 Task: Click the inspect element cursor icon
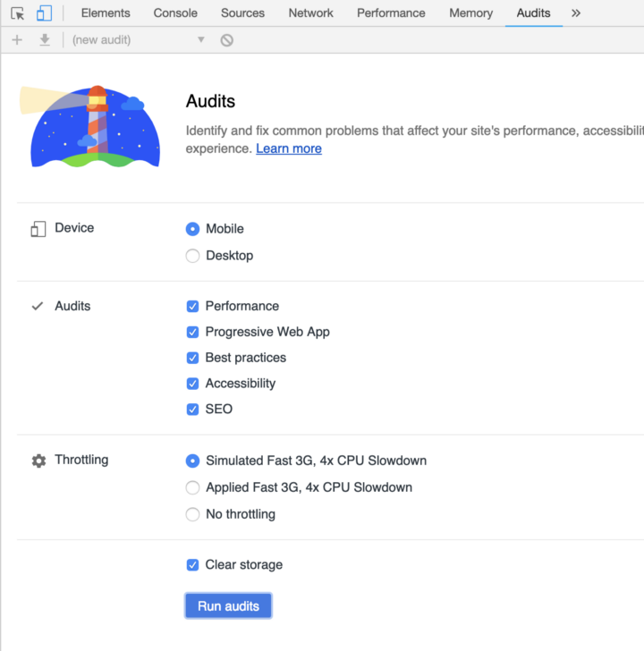pos(18,13)
